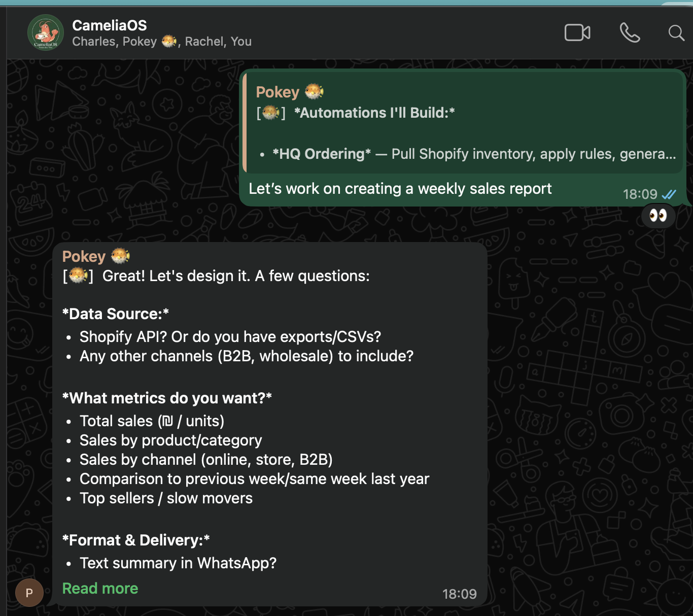Click the pufferfish emoji in the header members list
The image size is (693, 616).
coord(169,42)
